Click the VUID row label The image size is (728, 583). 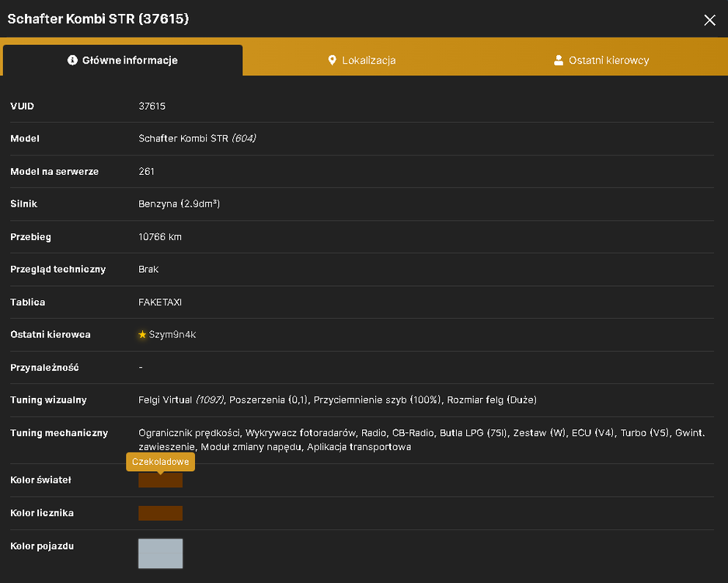(23, 106)
